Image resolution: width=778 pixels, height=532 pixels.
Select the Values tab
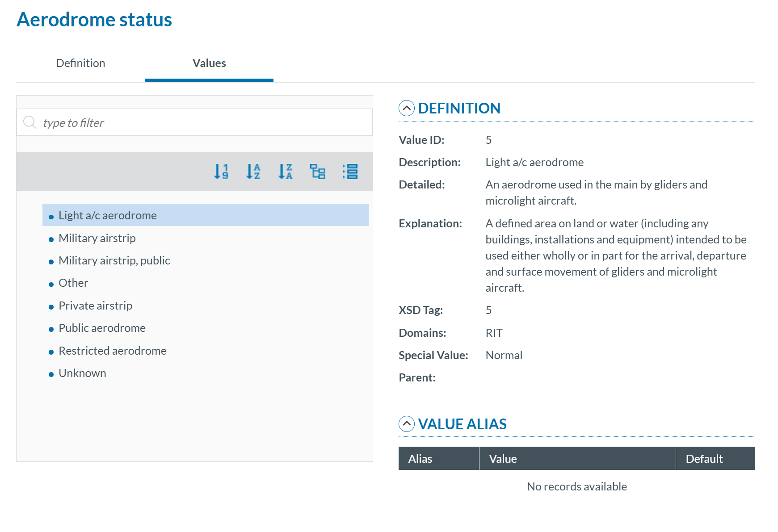(x=209, y=63)
